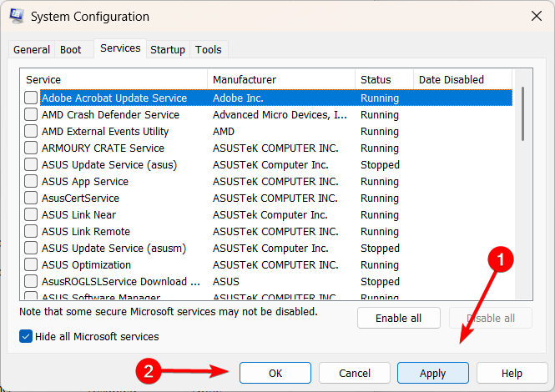Screen dimensions: 555x392
Task: Check AMD Crash Defender Service checkbox
Action: [31, 114]
